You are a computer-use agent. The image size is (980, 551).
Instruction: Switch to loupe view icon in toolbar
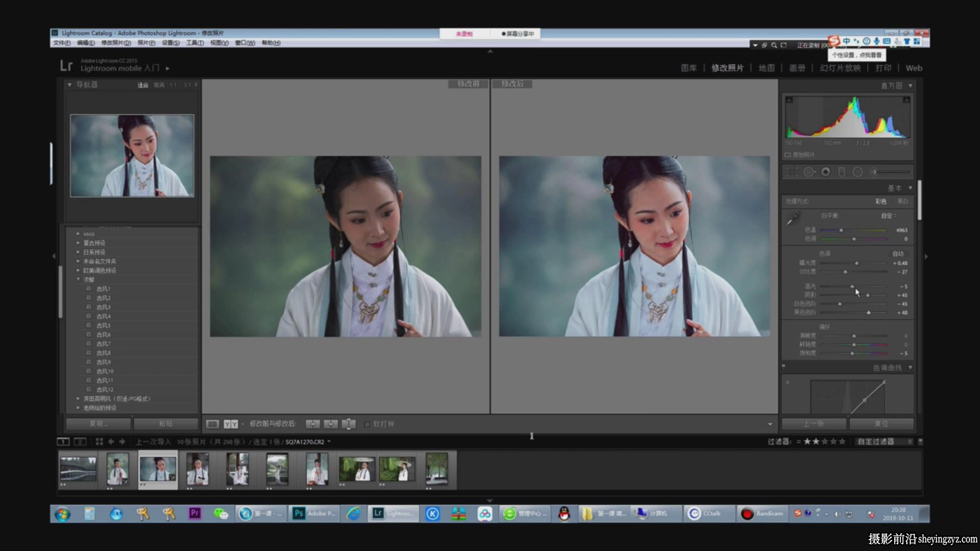(212, 424)
